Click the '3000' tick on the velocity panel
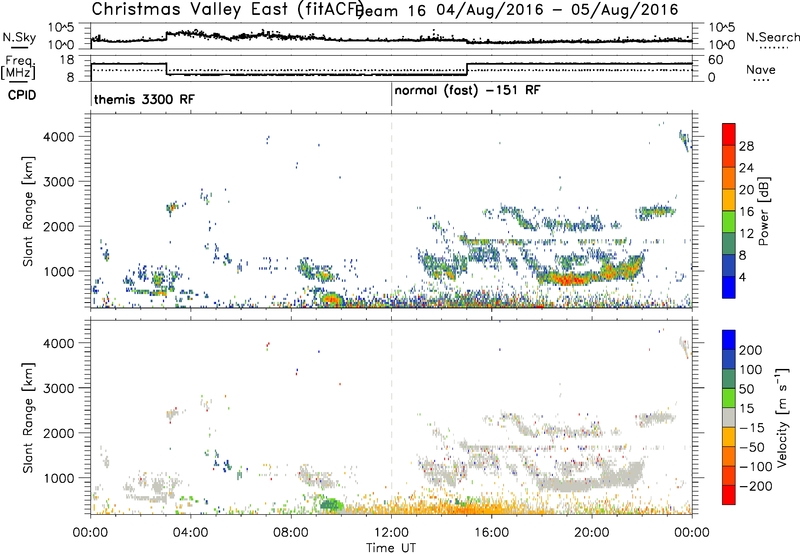 (58, 388)
